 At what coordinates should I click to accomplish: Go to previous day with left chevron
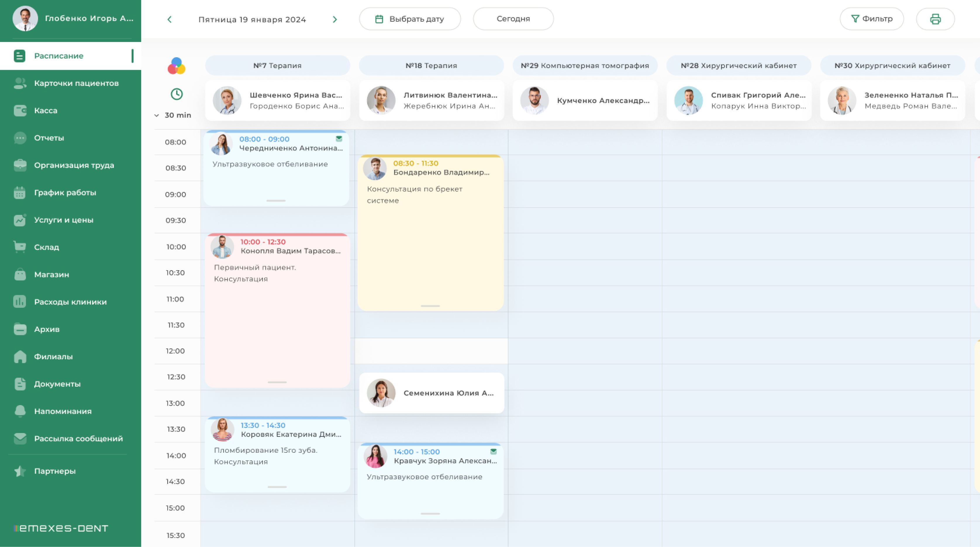[170, 19]
